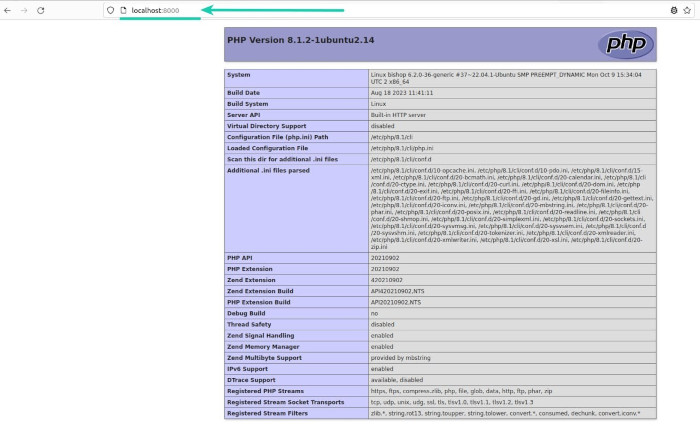Bookmark the page with star icon
700x426 pixels.
(687, 10)
